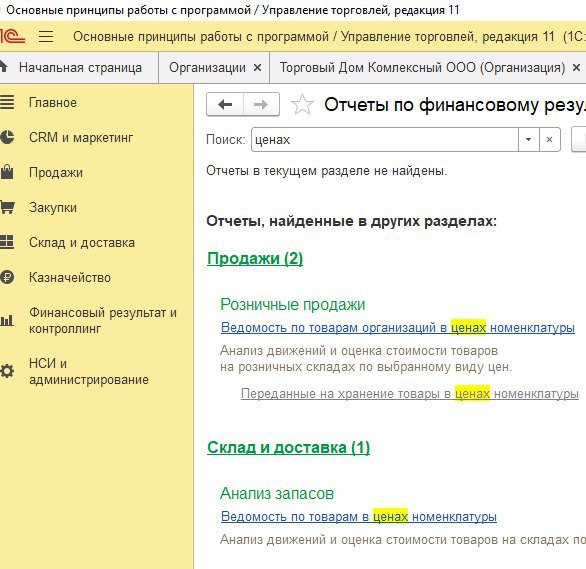This screenshot has width=586, height=569.
Task: Close the Организации tab
Action: pos(257,68)
